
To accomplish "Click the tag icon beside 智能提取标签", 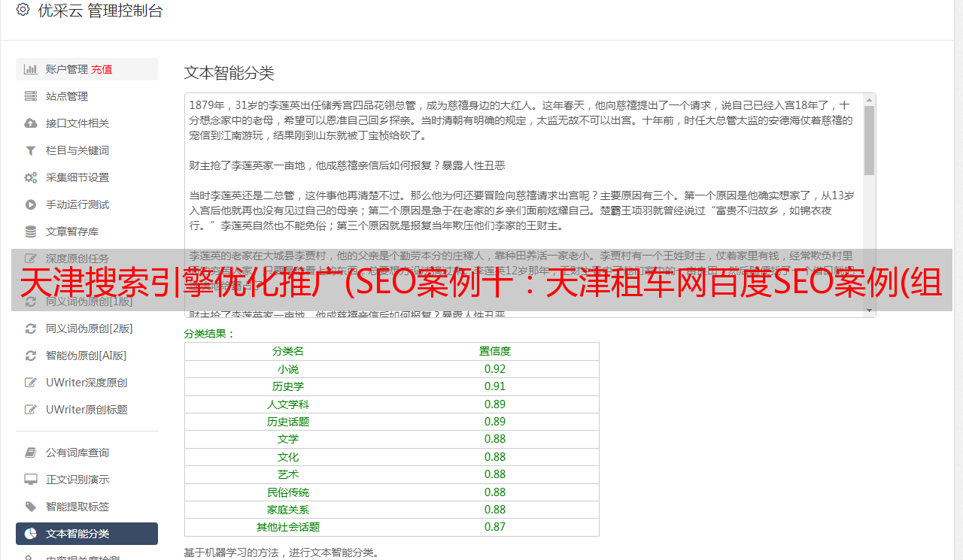I will tap(31, 507).
